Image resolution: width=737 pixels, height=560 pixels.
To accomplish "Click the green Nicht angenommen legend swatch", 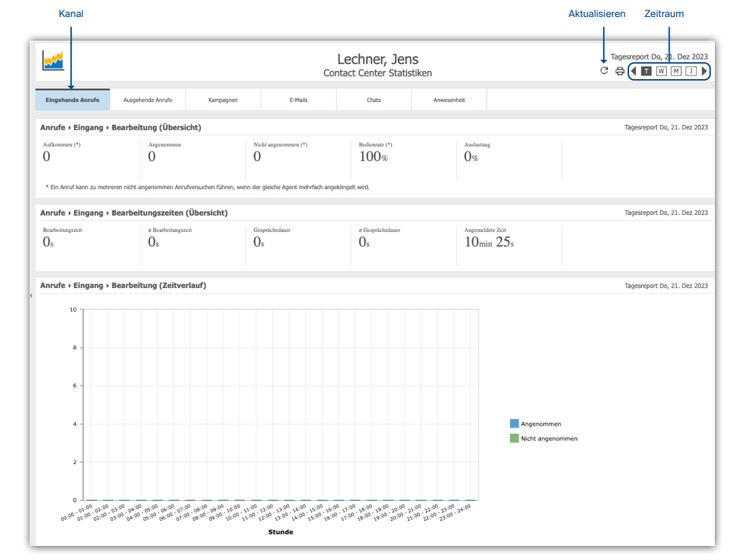I will tap(514, 438).
